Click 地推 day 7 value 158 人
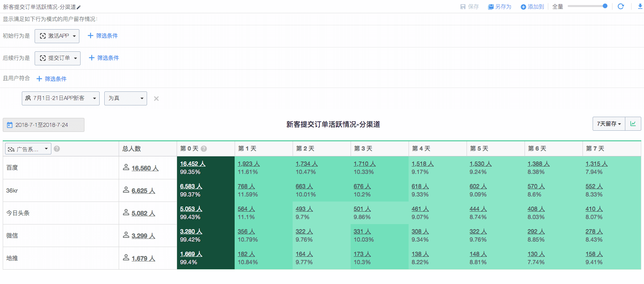Screen dimensions: 644x284 click(594, 254)
